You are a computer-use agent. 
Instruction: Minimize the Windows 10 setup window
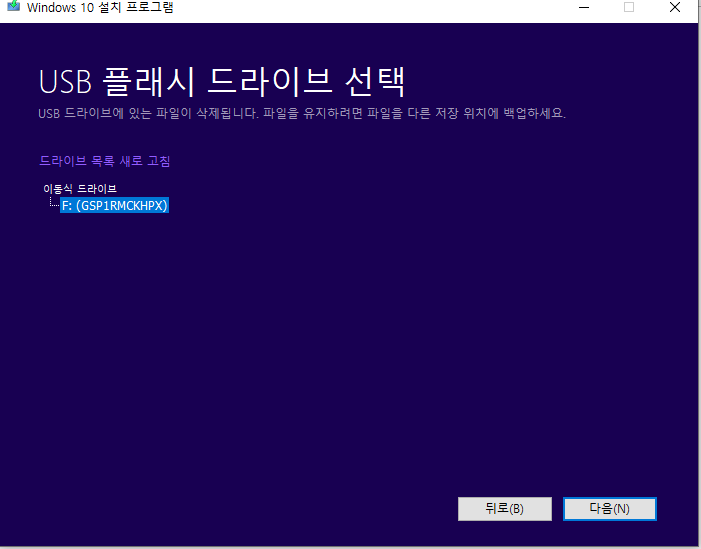(x=584, y=7)
